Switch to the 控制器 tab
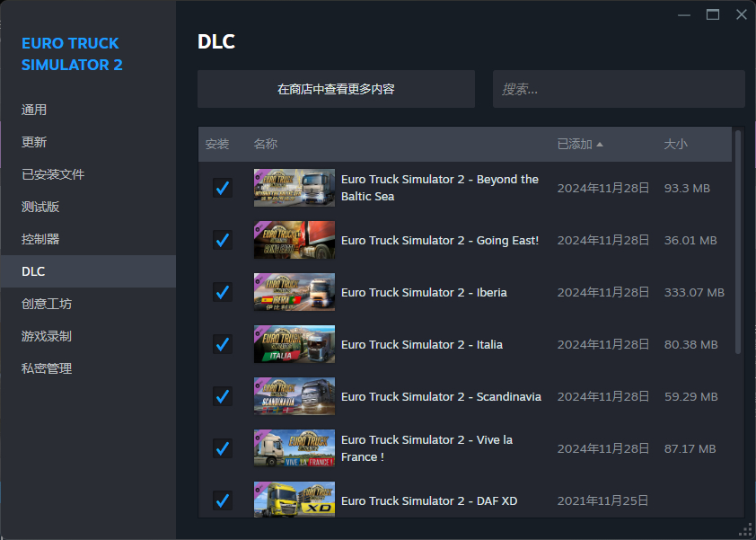The height and width of the screenshot is (540, 756). pos(88,239)
